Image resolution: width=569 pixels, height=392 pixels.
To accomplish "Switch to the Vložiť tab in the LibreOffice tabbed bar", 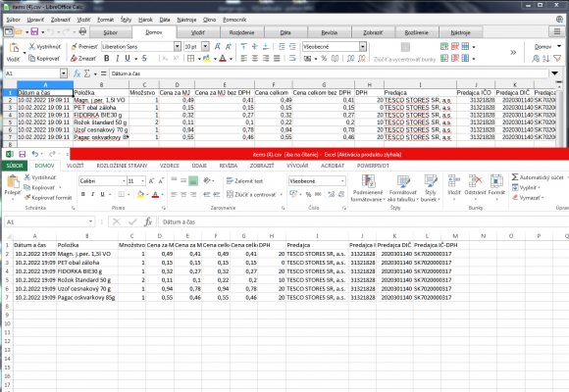I will (x=198, y=32).
